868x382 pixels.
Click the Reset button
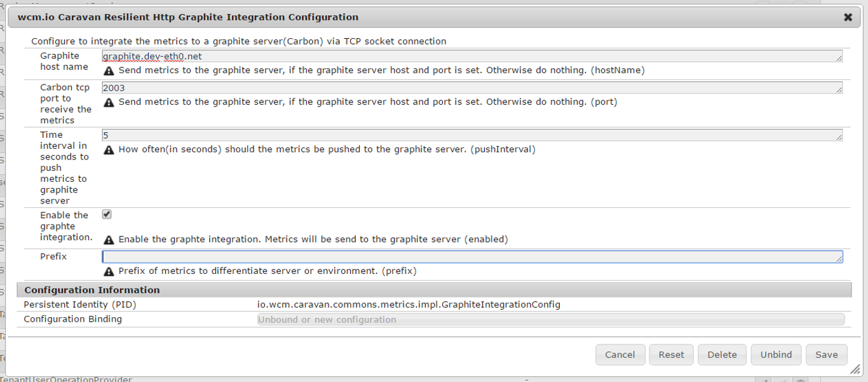(671, 355)
